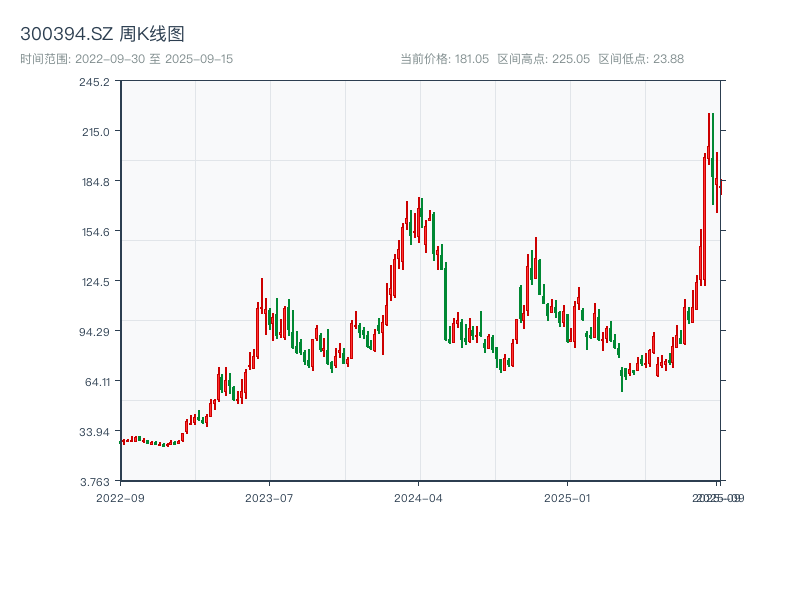
Task: Click the x-axis label 2022-09
Action: pos(120,498)
